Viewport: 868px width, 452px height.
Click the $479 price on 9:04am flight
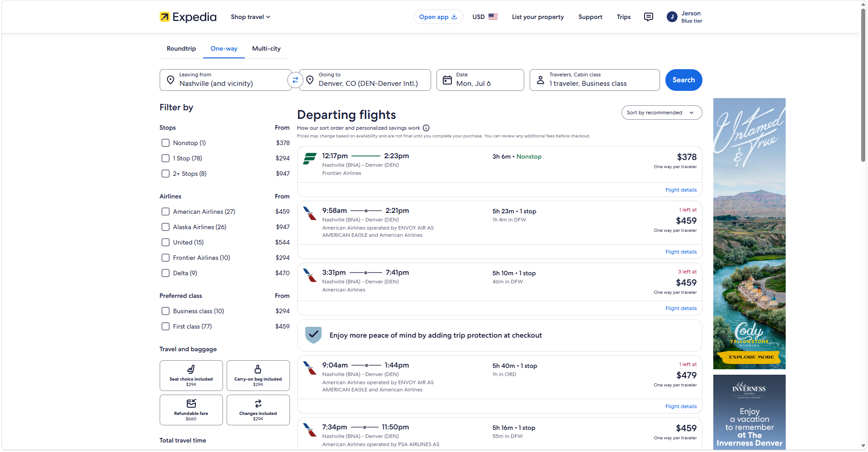tap(687, 375)
